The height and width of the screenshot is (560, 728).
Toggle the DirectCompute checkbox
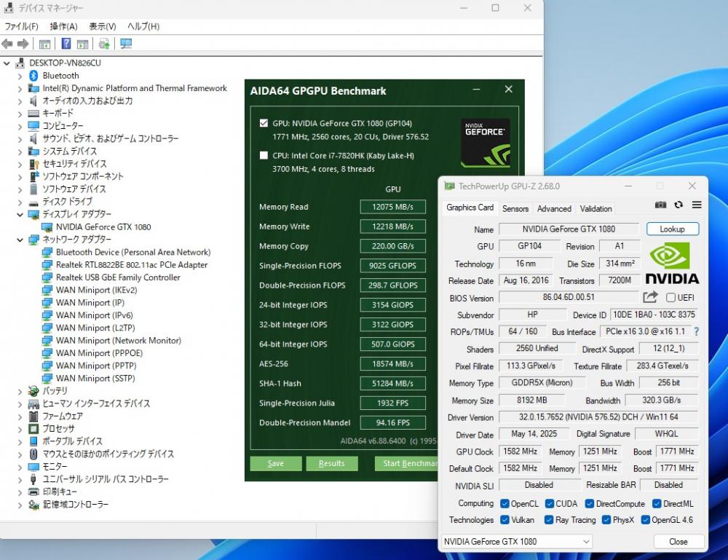(x=590, y=504)
